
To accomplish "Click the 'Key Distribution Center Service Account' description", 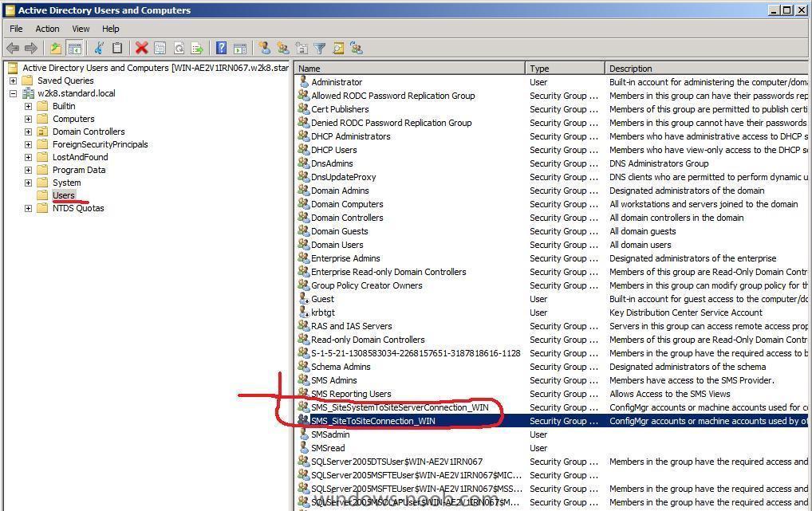I will coord(686,312).
